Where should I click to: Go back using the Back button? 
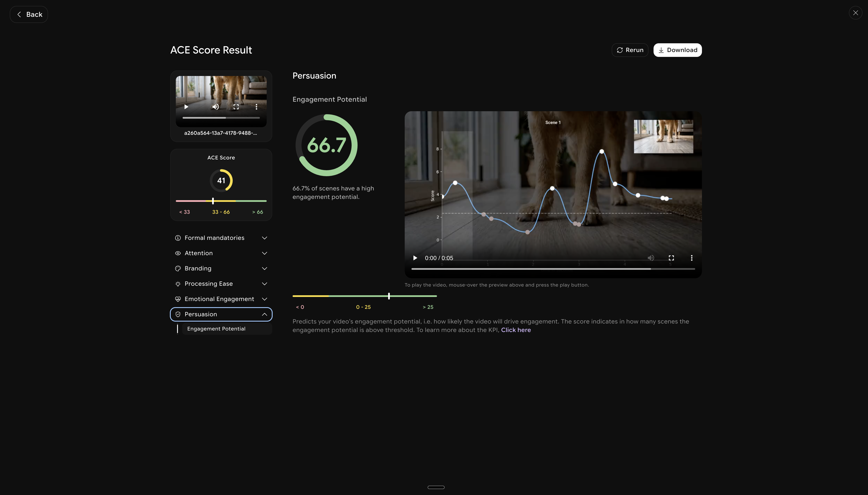tap(29, 14)
